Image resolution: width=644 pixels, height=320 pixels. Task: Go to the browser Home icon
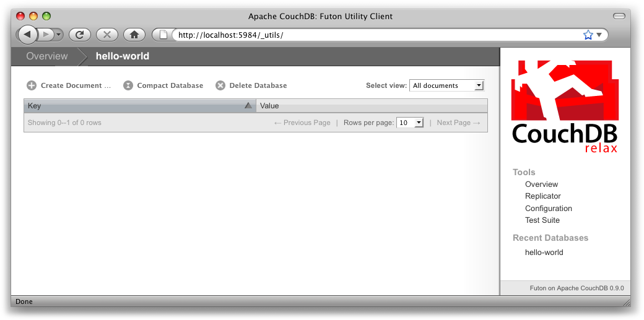(134, 35)
